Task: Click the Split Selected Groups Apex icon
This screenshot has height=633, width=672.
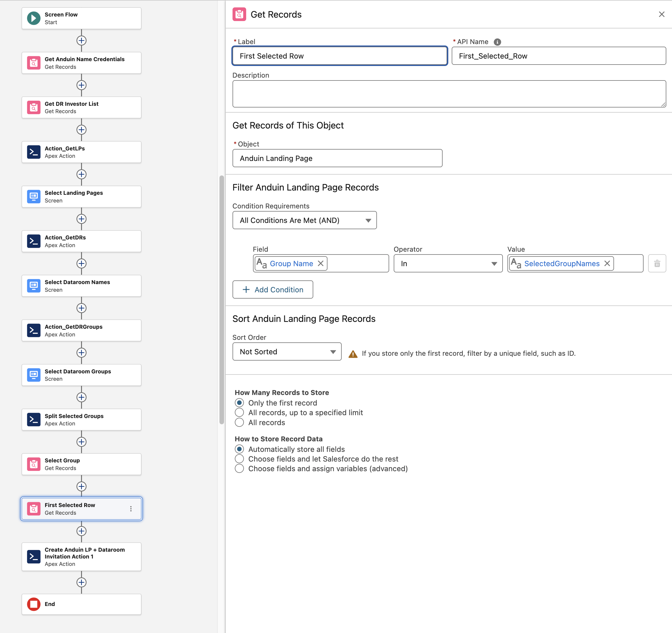Action: [34, 420]
